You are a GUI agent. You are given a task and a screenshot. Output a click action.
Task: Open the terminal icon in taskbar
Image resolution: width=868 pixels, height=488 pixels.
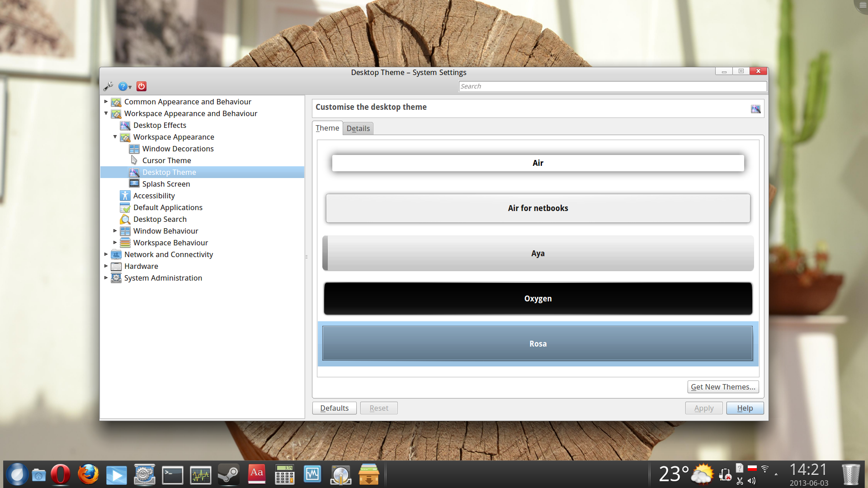tap(172, 475)
